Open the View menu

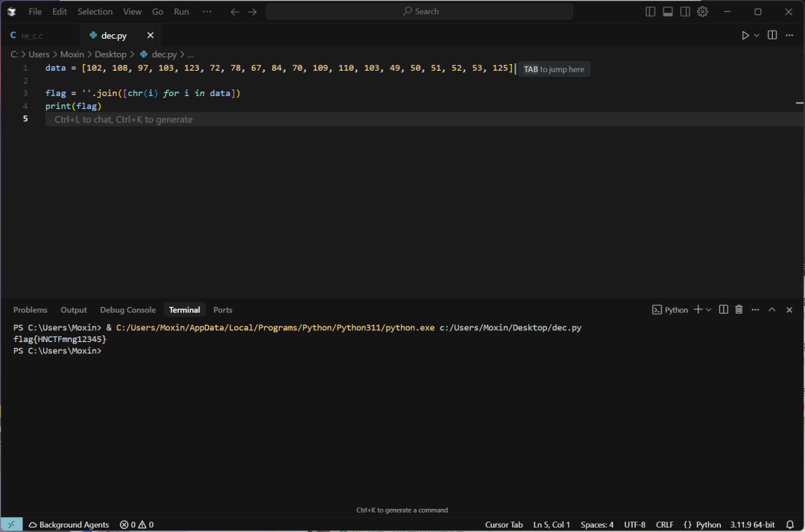132,11
